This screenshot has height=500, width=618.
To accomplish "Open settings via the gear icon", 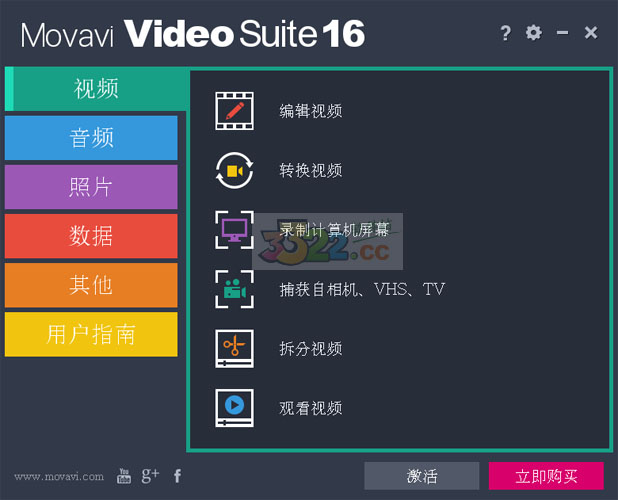I will click(x=534, y=32).
